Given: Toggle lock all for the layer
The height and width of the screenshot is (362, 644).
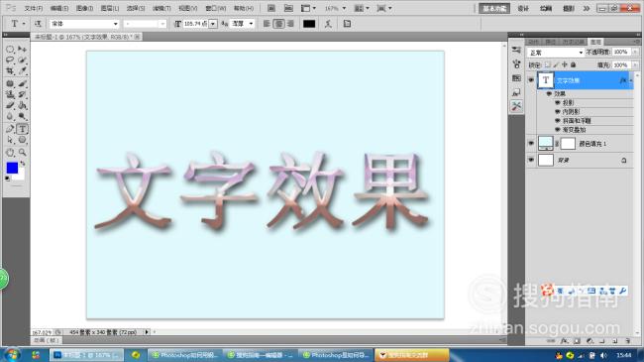Looking at the screenshot, I should [574, 65].
